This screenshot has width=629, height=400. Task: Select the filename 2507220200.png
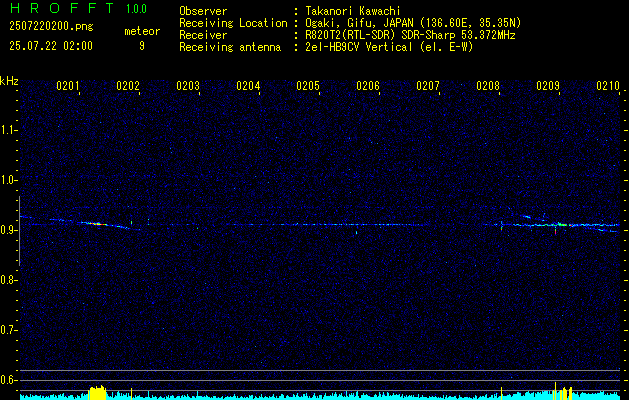[51, 26]
